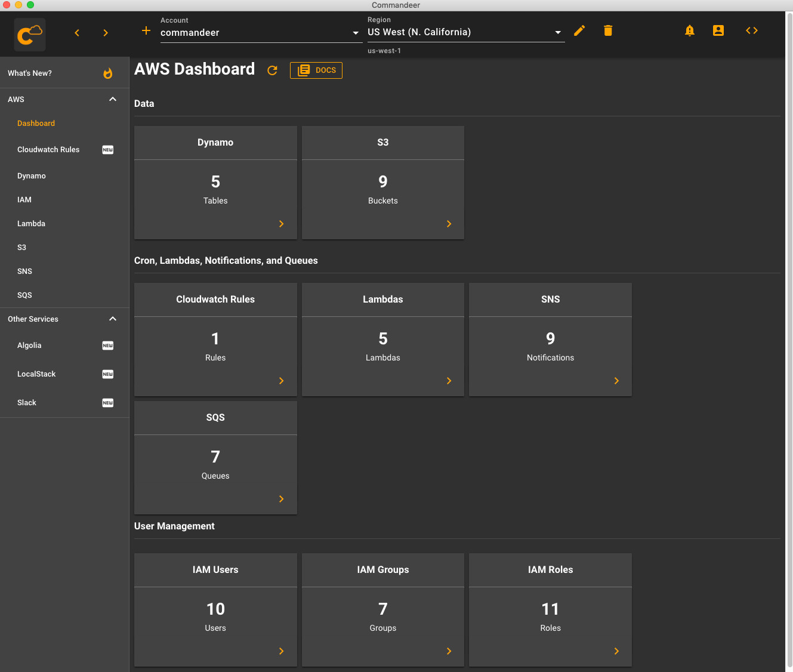Click NEW badge next to Slack
This screenshot has width=793, height=672.
pyautogui.click(x=108, y=403)
